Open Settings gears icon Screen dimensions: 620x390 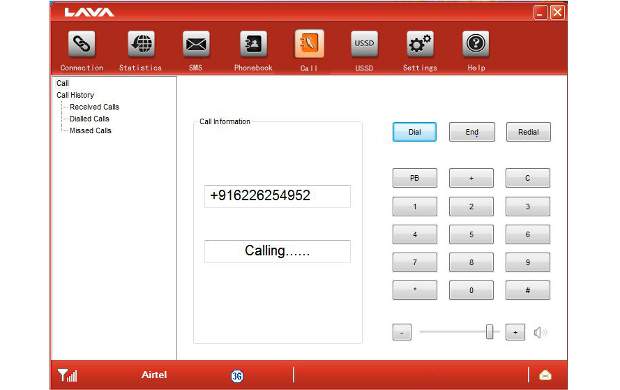[420, 44]
